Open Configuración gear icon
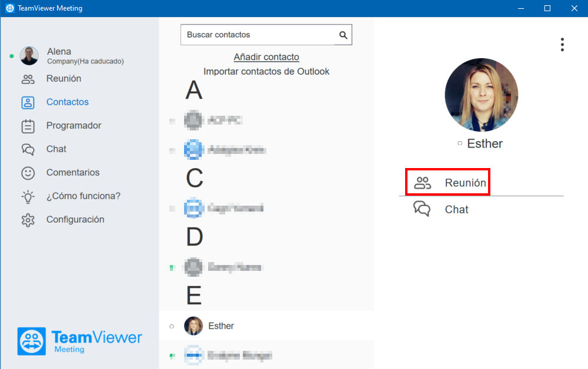Viewport: 588px width, 369px height. (x=28, y=220)
